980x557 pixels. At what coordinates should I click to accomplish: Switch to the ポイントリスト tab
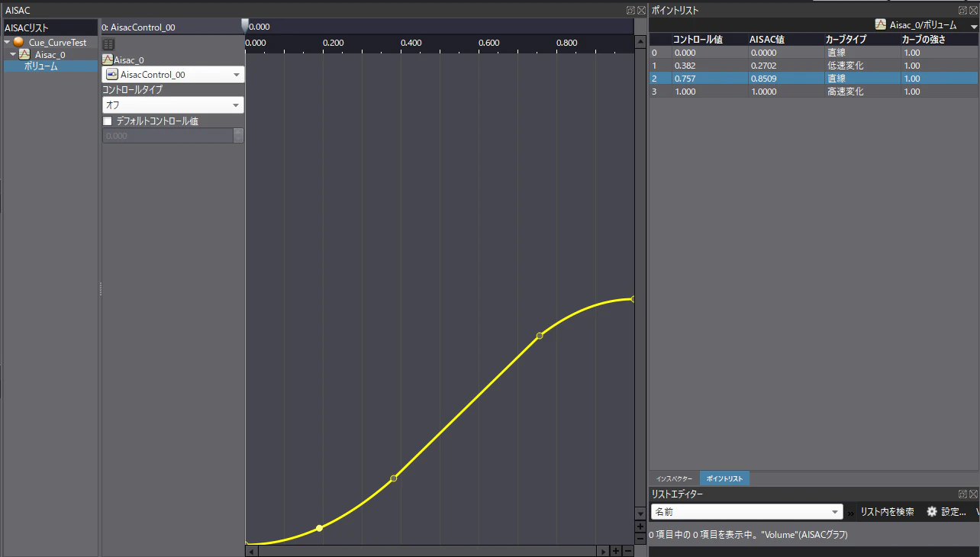tap(724, 479)
